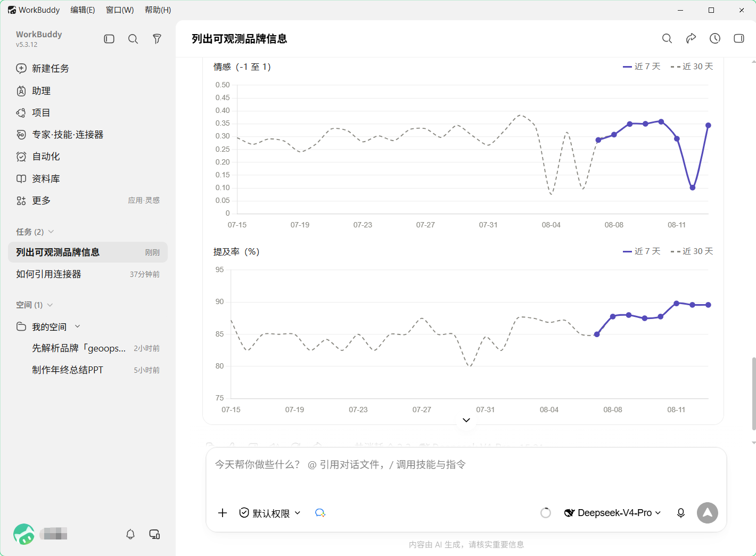Click the loading circle indicator

[546, 513]
